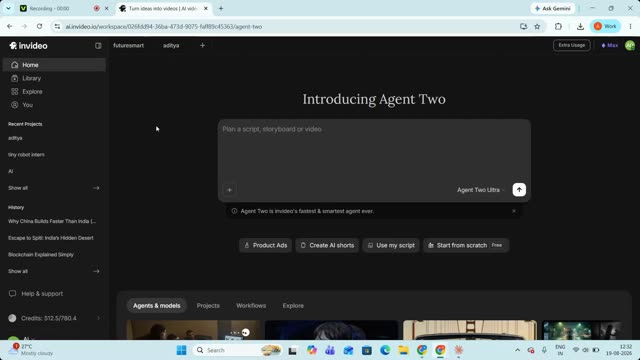Image resolution: width=640 pixels, height=360 pixels.
Task: Add attachment with the prompt box plus icon
Action: tap(229, 190)
